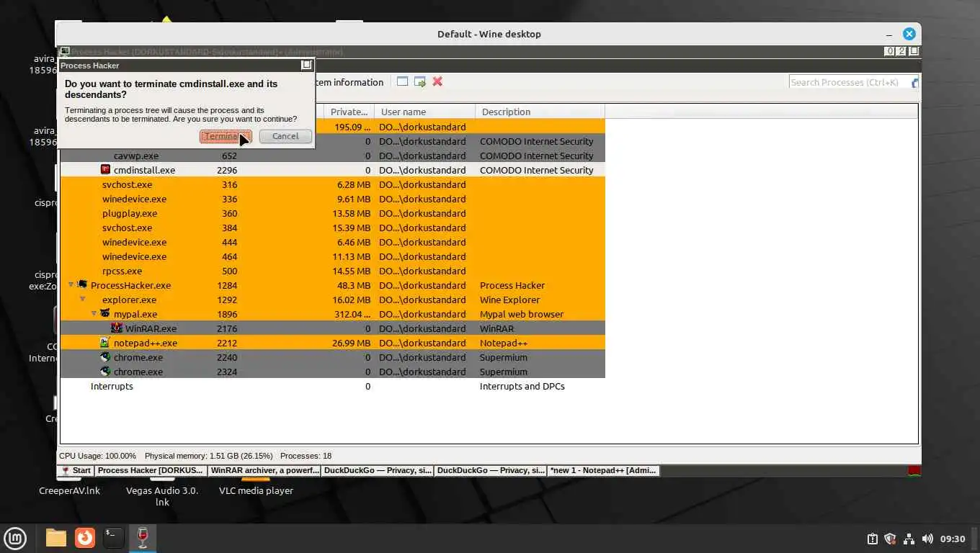Select winedevice.exe with PID 336

click(332, 199)
